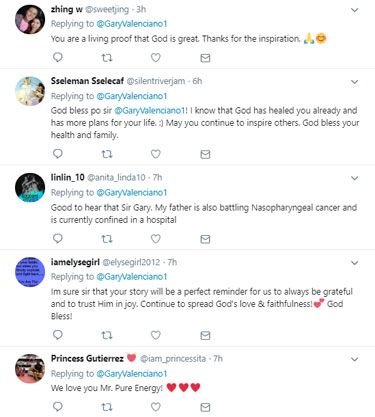This screenshot has height=417, width=375.
Task: Reply to iamelysegirl's tweet
Action: point(58,335)
